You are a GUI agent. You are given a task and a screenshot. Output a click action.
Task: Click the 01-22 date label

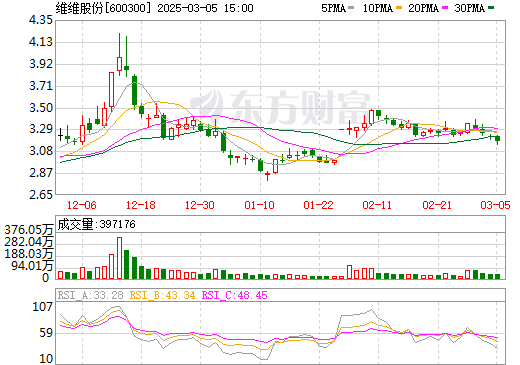click(318, 205)
